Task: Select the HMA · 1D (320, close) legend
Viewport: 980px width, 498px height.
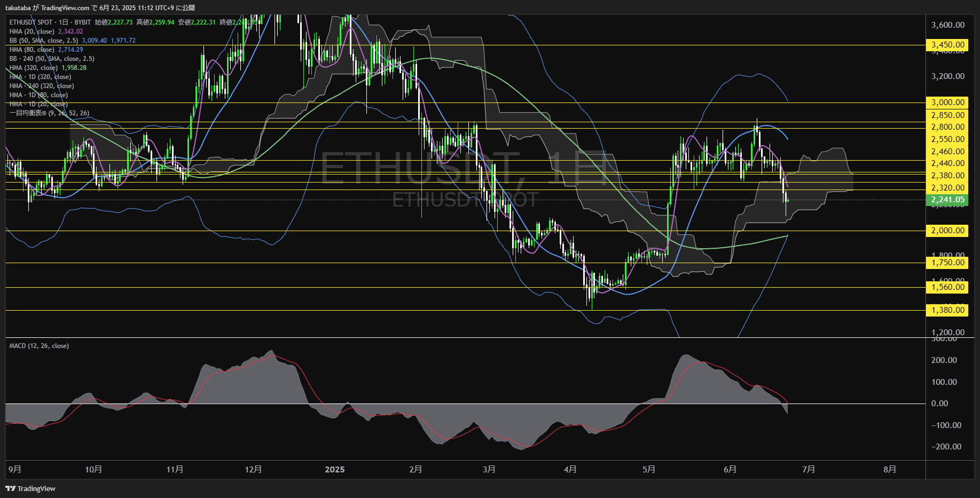Action: [x=40, y=77]
